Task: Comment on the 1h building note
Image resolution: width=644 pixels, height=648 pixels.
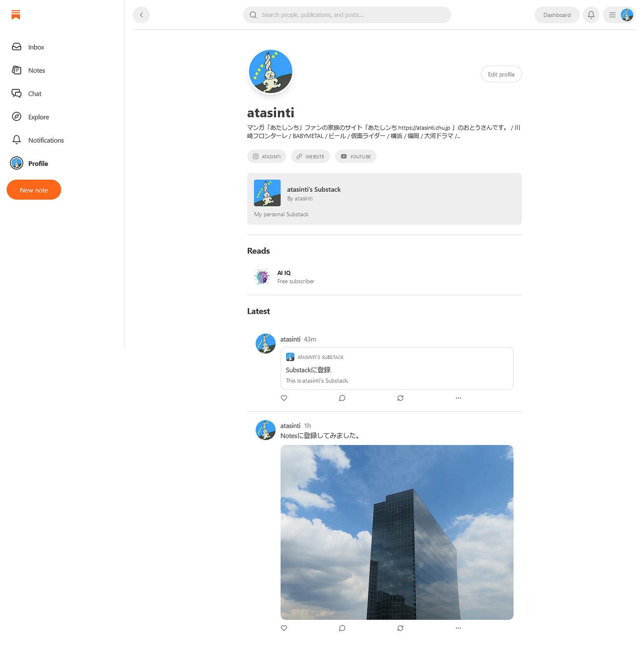Action: 342,628
